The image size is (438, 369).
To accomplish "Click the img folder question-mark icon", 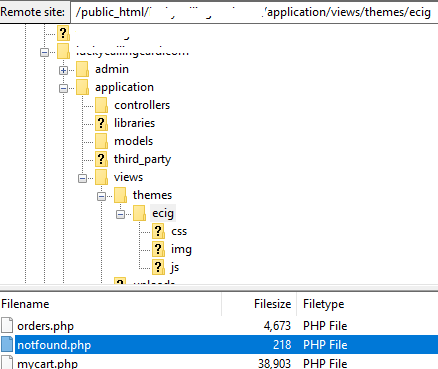I will 158,249.
